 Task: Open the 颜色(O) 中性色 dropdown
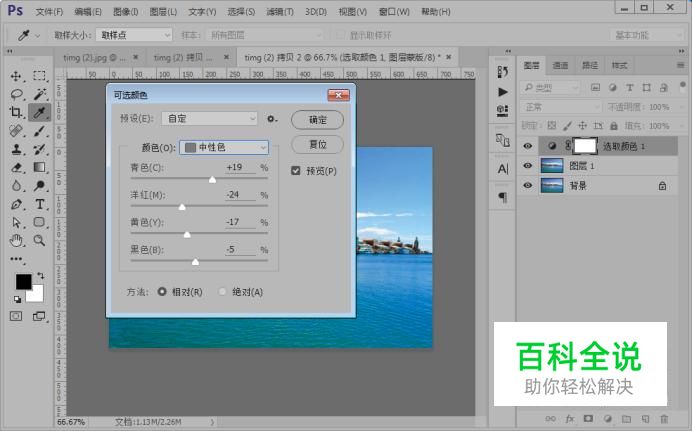224,147
